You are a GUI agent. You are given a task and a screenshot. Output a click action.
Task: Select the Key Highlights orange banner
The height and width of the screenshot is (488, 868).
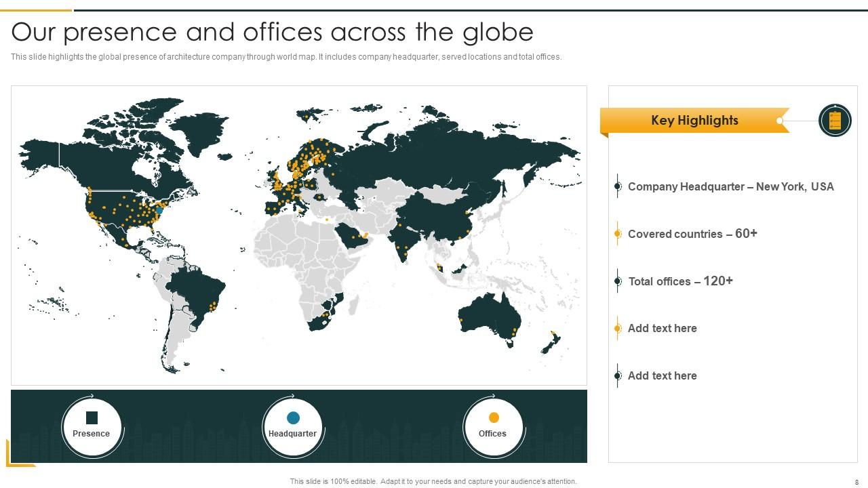pyautogui.click(x=693, y=121)
